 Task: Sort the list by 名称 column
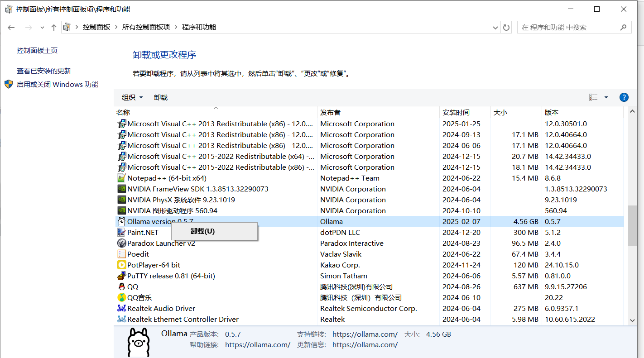[x=216, y=112]
